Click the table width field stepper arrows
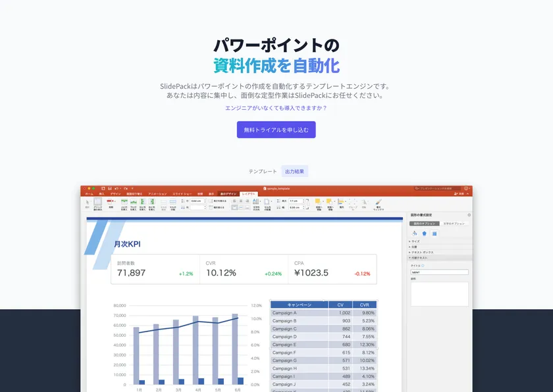 [x=303, y=207]
